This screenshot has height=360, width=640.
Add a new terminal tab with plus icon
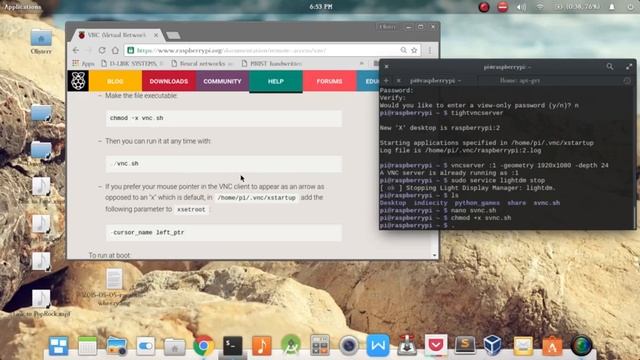click(387, 80)
